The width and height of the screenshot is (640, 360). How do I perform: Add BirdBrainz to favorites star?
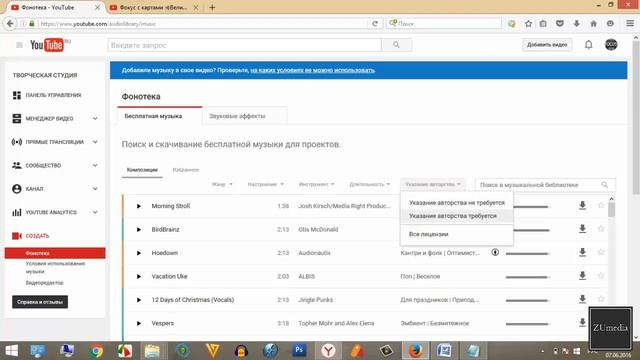click(600, 229)
